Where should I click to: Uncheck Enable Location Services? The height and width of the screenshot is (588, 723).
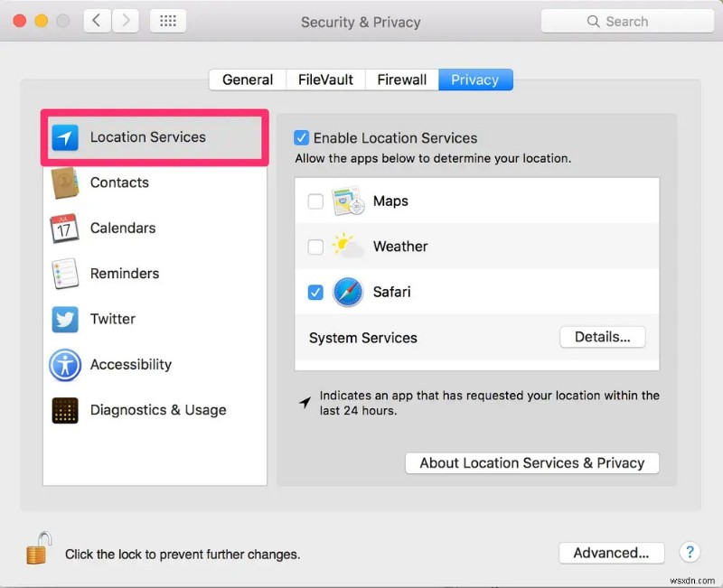(x=301, y=137)
